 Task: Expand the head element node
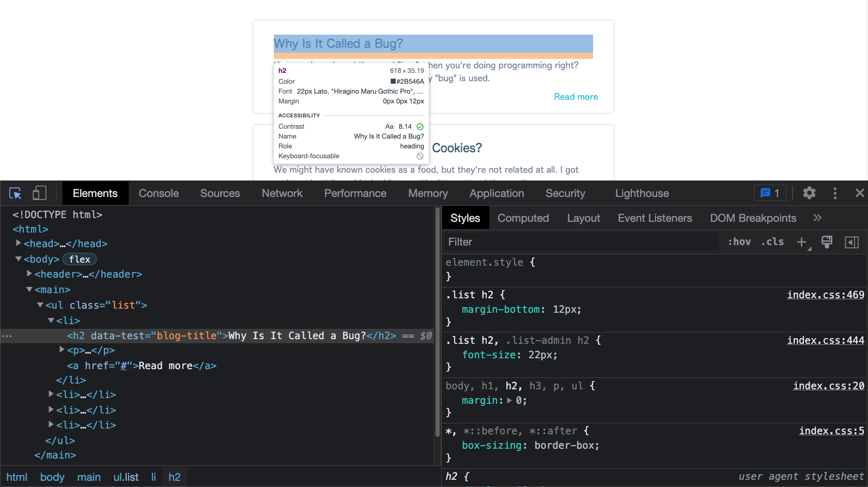point(19,243)
